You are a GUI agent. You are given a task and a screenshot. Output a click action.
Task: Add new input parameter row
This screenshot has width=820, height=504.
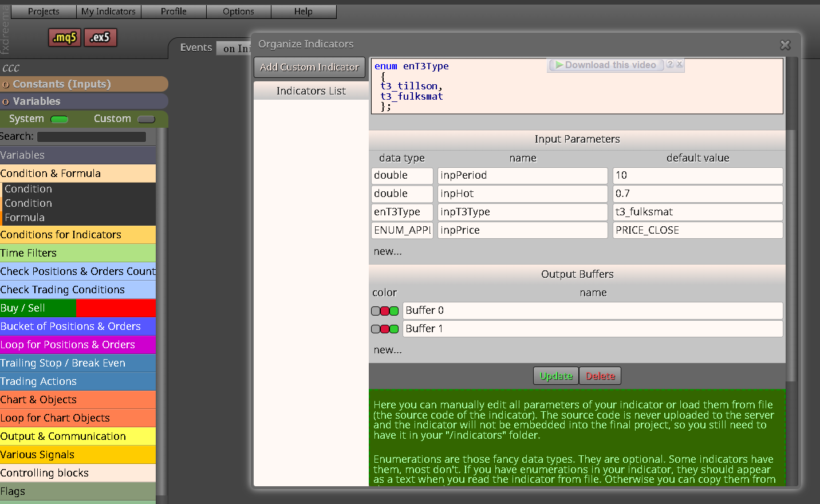point(388,251)
